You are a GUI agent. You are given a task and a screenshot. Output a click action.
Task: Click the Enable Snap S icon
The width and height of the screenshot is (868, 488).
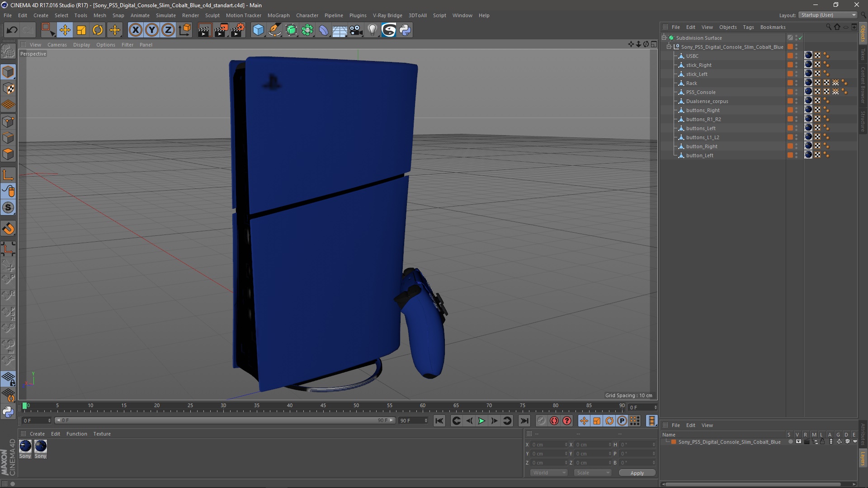coord(8,208)
